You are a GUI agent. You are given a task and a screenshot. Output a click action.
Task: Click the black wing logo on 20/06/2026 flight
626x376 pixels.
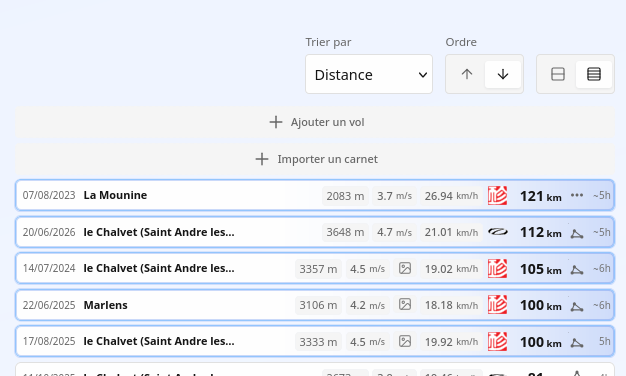[x=498, y=232]
